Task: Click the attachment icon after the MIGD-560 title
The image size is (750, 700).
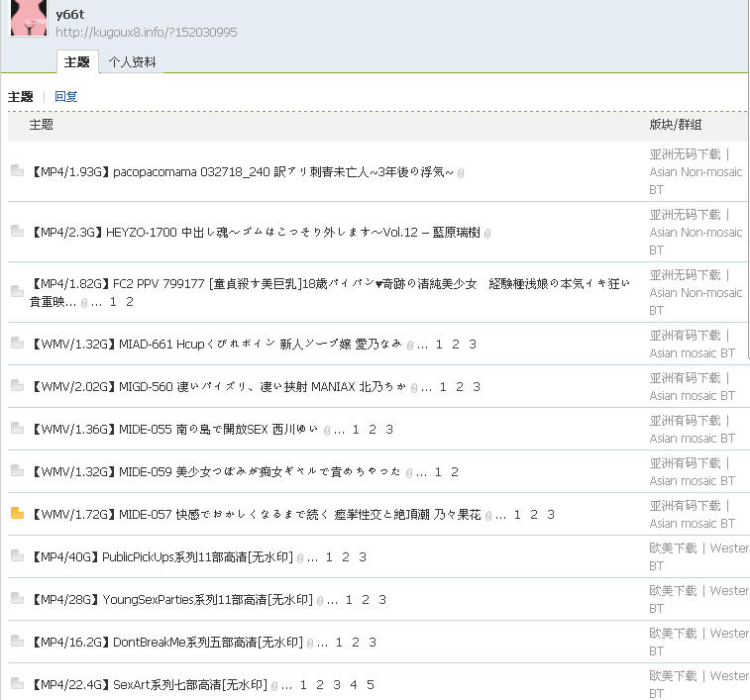Action: [414, 388]
